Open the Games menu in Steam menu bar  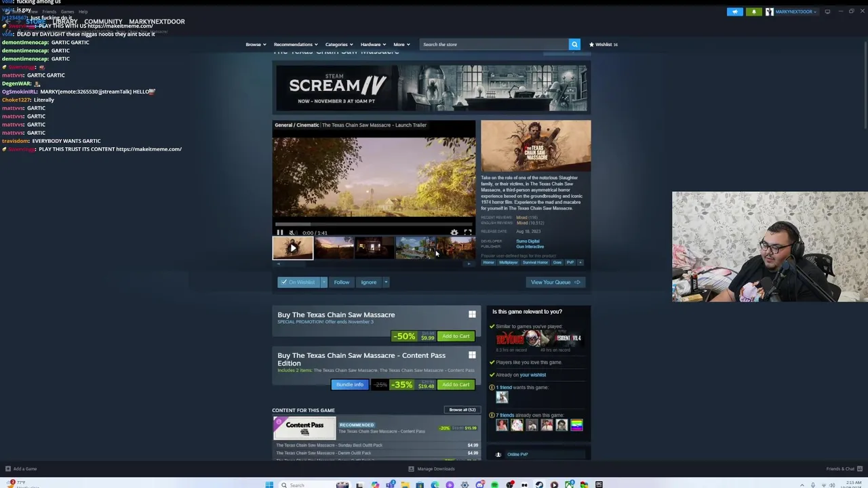pos(67,12)
